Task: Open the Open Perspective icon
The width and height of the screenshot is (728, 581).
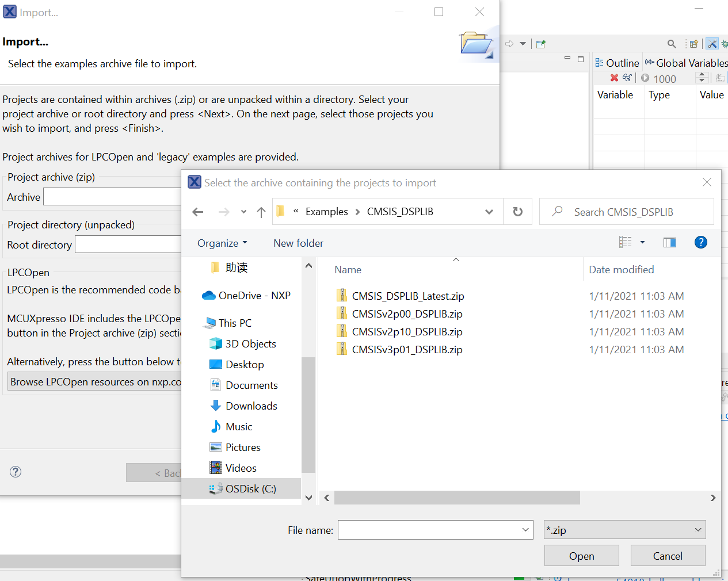Action: click(x=693, y=44)
